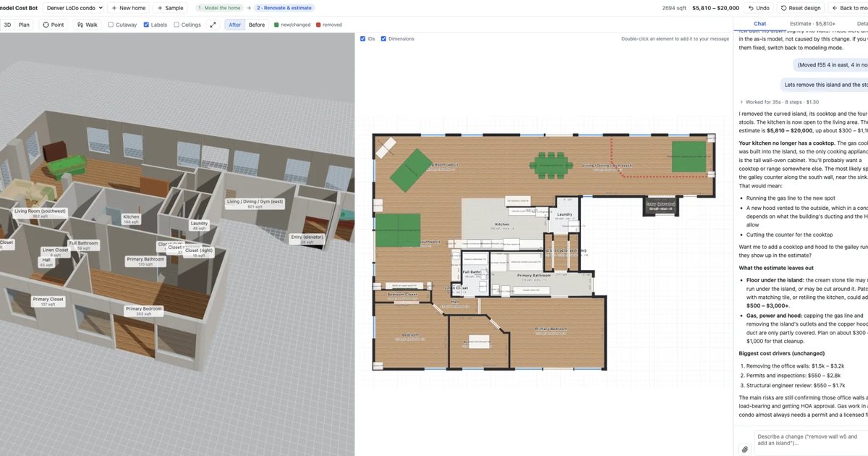
Task: Open the Details tab
Action: tap(861, 24)
